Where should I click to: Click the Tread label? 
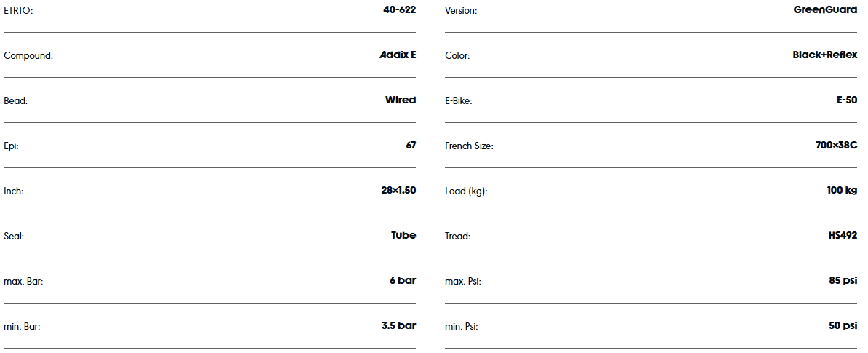pos(457,237)
